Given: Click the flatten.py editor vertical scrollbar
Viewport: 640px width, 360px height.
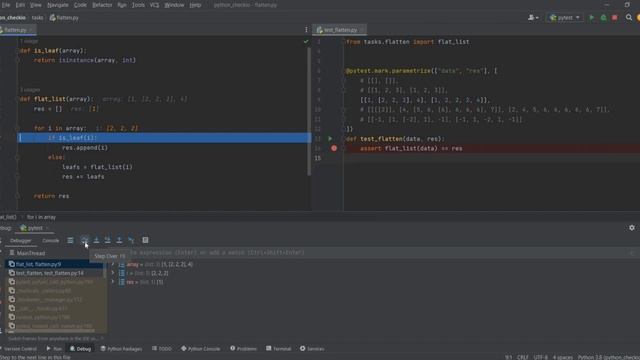Looking at the screenshot, I should click(309, 111).
